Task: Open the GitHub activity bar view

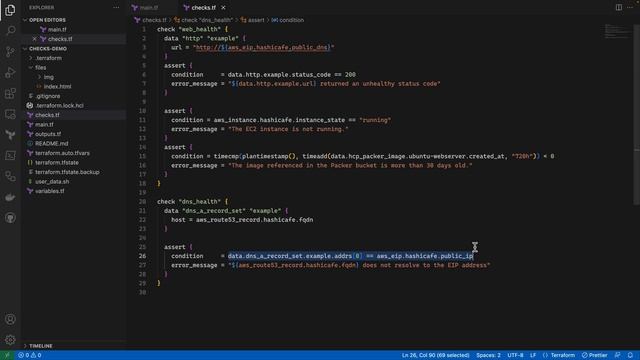Action: click(10, 218)
